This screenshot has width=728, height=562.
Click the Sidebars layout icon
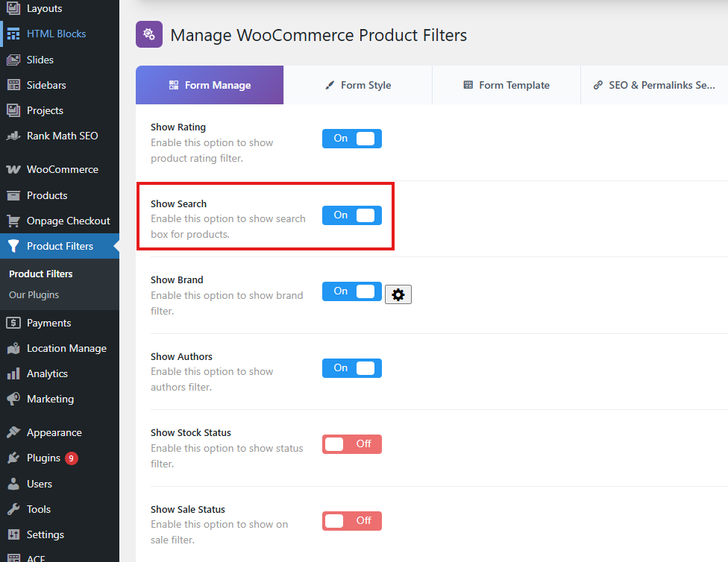pos(13,85)
